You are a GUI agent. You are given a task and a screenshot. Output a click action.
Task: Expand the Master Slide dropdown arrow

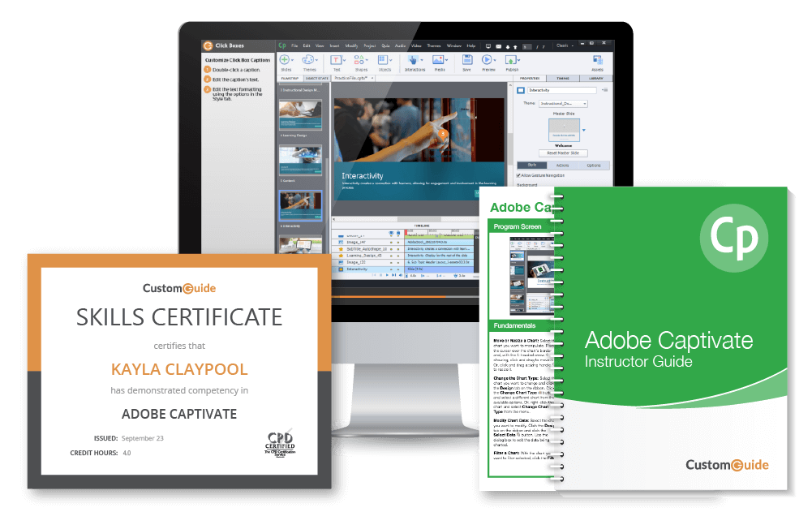point(584,131)
